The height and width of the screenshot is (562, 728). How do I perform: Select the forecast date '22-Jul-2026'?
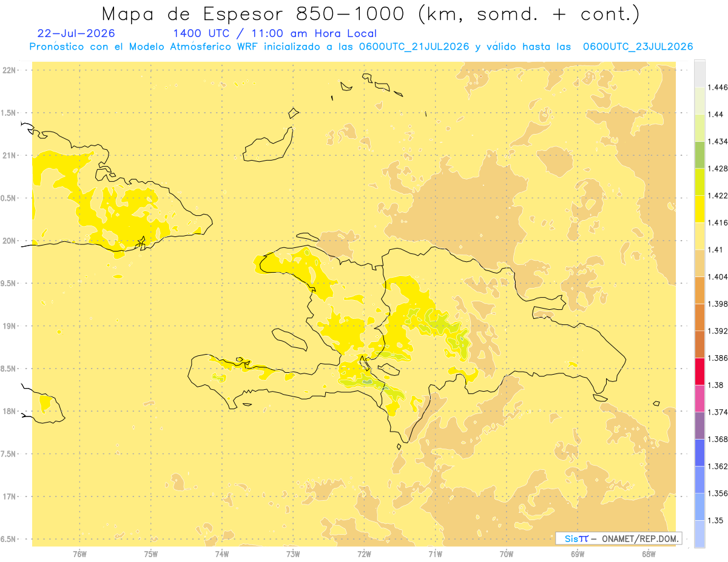[x=76, y=33]
